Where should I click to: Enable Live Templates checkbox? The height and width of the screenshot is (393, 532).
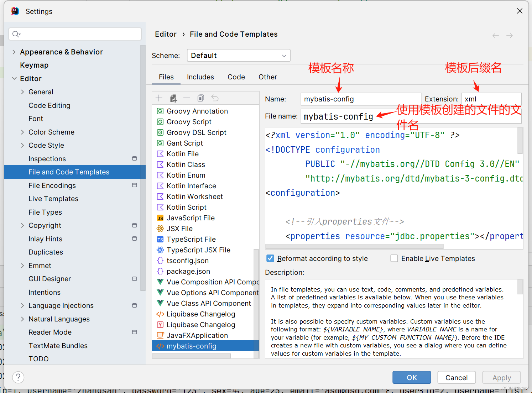(394, 258)
